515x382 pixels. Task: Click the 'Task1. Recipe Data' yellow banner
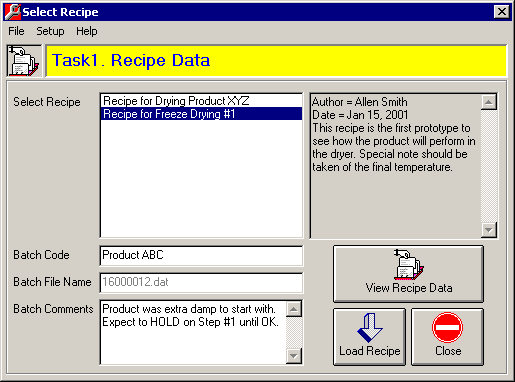(276, 61)
